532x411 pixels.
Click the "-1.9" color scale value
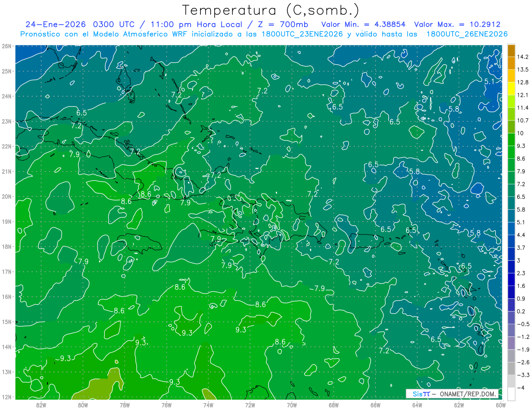coord(523,349)
